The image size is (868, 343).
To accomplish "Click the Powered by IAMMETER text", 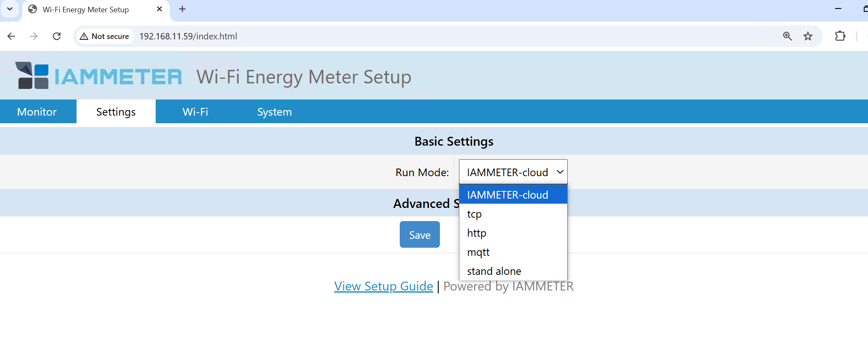I will point(508,286).
